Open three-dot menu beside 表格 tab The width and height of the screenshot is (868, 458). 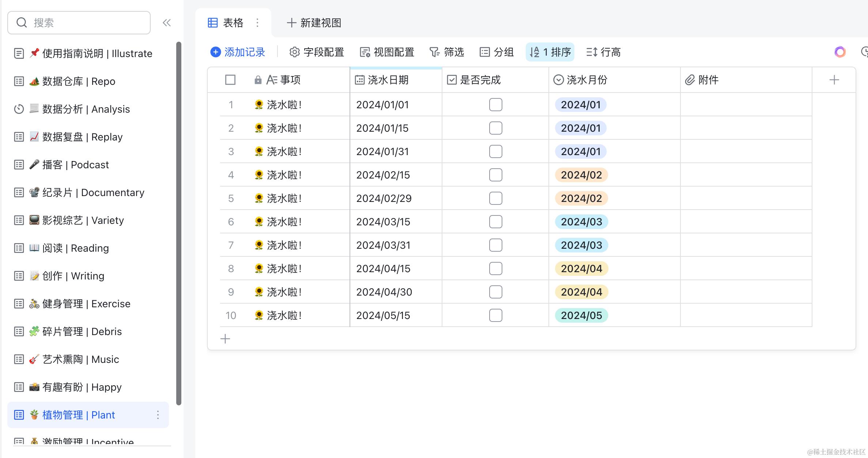(x=257, y=23)
